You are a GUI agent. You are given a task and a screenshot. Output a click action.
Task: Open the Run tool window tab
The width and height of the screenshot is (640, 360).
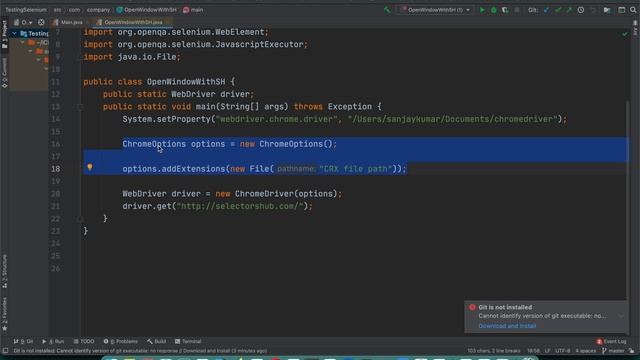(x=53, y=341)
